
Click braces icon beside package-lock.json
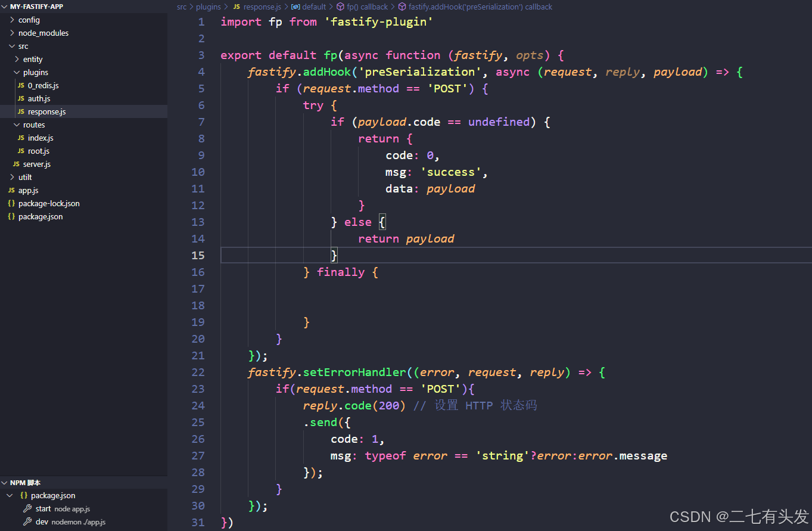(11, 203)
